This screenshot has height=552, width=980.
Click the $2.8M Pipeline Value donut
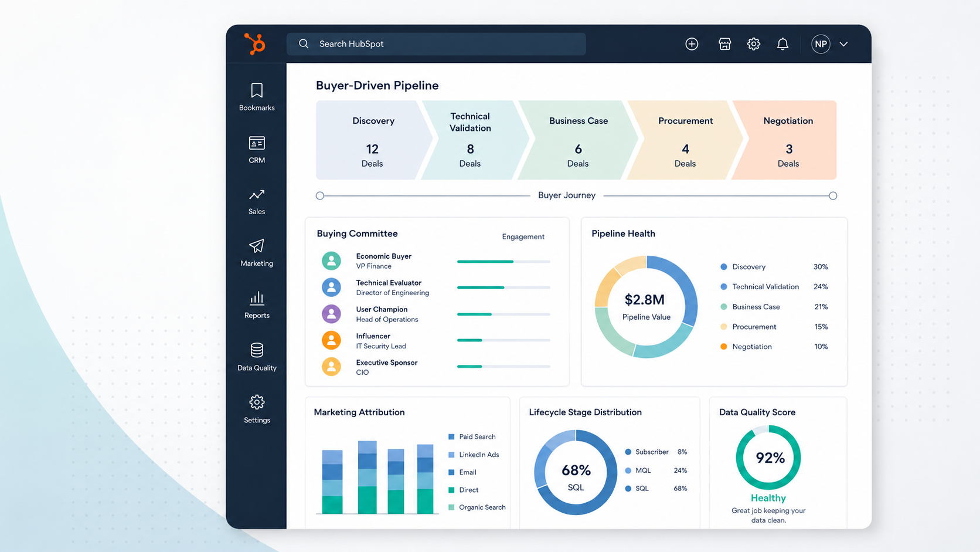[x=646, y=307]
